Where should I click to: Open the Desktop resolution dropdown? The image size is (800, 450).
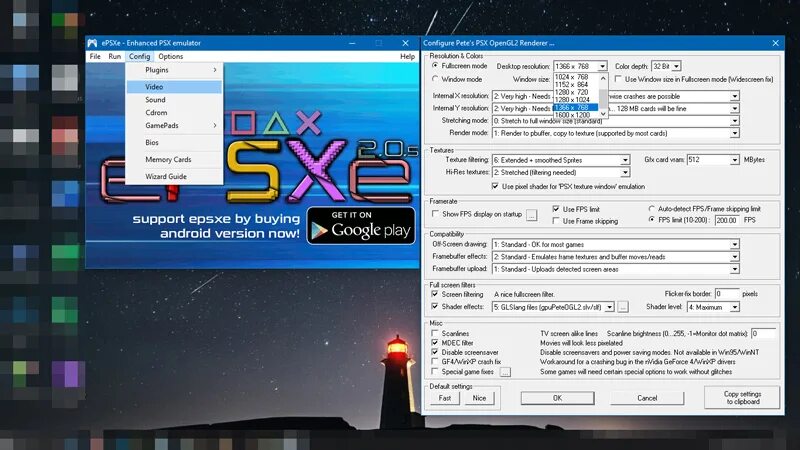(602, 66)
